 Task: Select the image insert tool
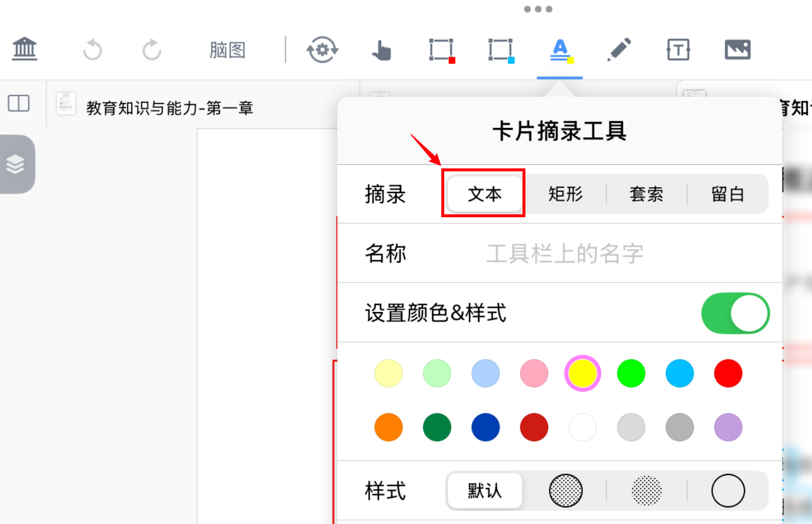coord(737,49)
